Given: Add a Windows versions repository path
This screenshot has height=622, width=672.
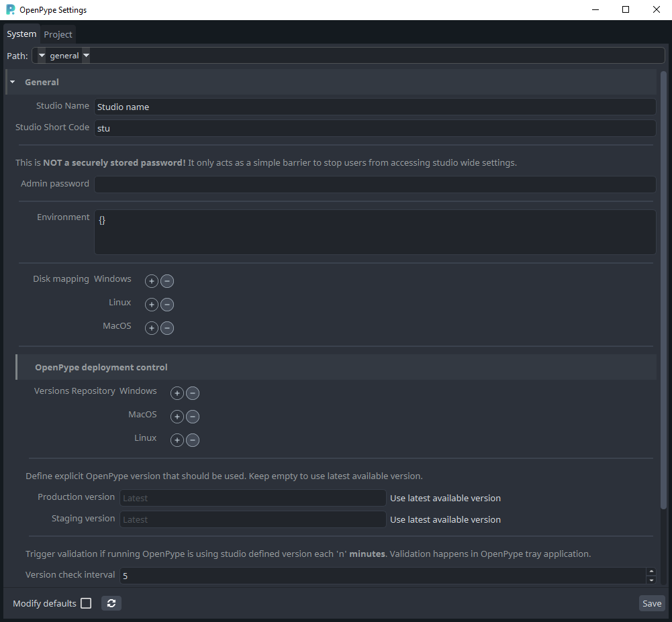Looking at the screenshot, I should (x=177, y=393).
